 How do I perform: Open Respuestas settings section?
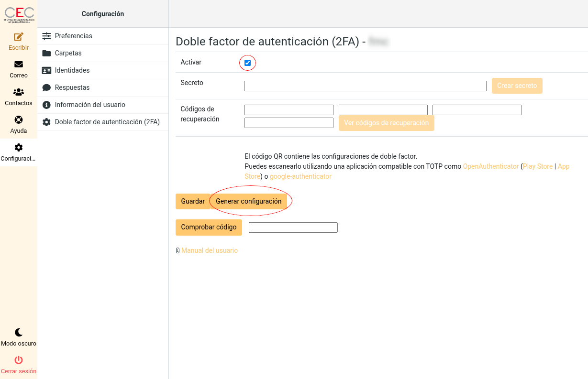click(72, 87)
